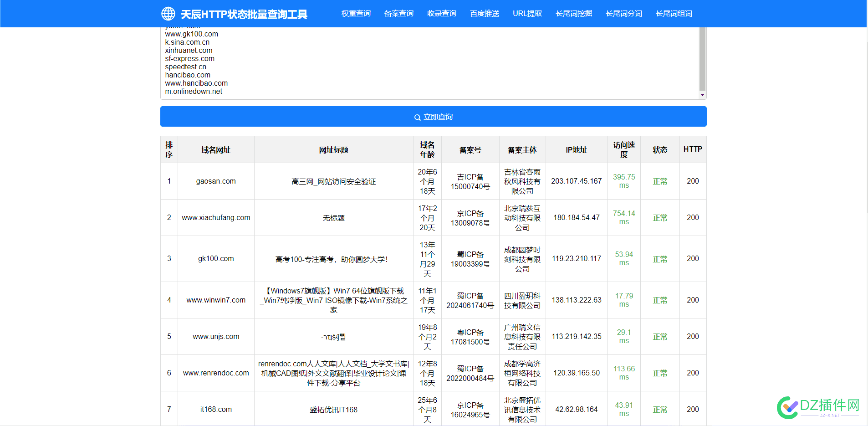
Task: Click the 状态 column header
Action: click(660, 150)
